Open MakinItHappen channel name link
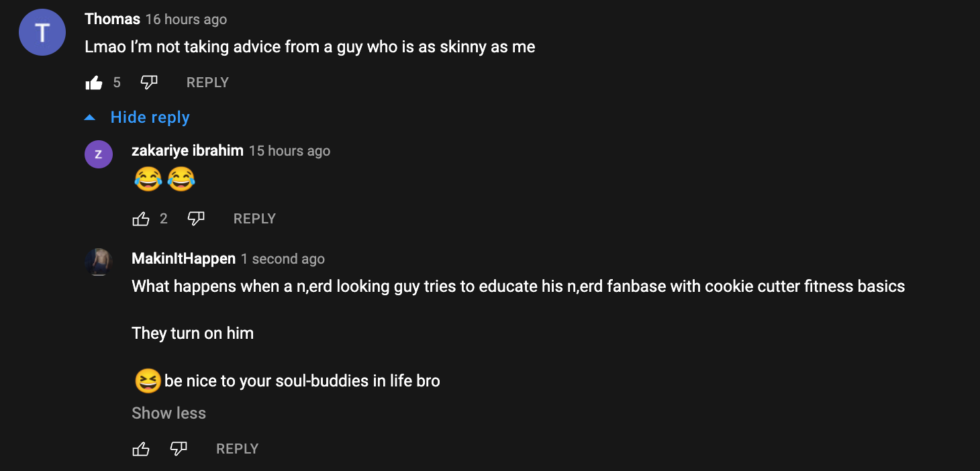 (x=183, y=258)
